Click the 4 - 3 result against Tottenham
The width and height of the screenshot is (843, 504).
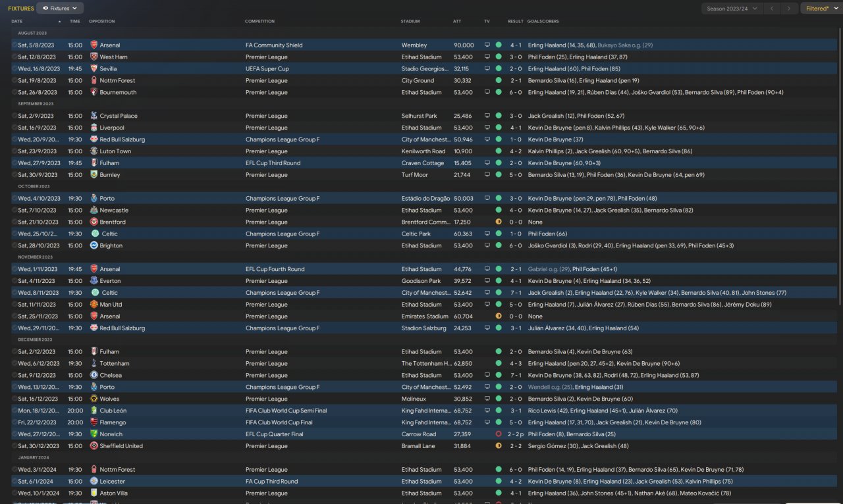pos(516,364)
